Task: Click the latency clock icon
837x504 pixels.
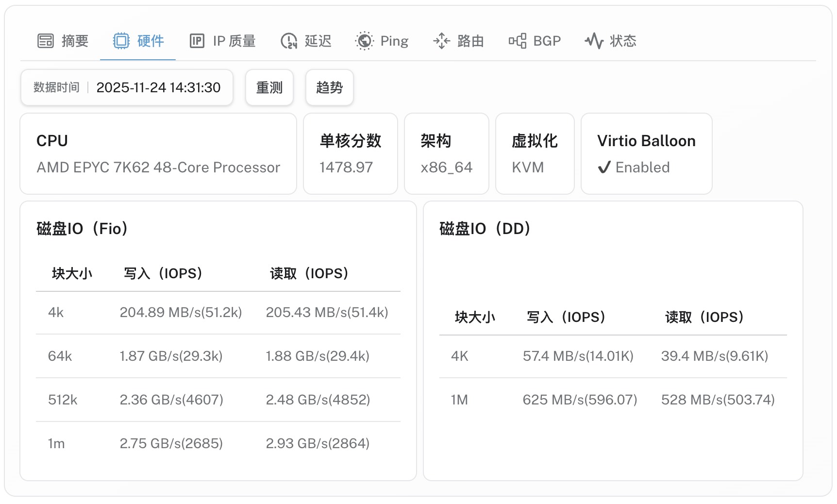Action: click(x=289, y=41)
